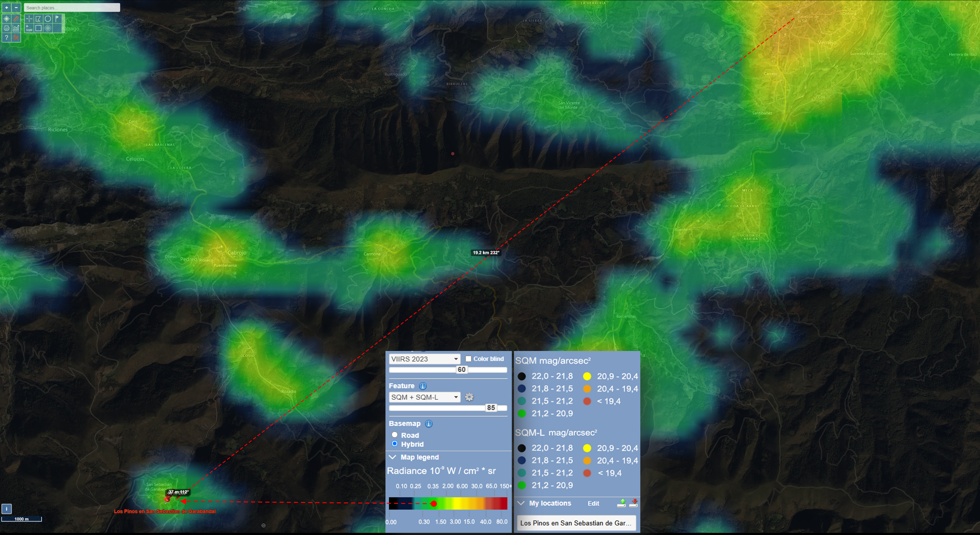Open the print map tool
Viewport: 980px width, 535px height.
point(6,28)
